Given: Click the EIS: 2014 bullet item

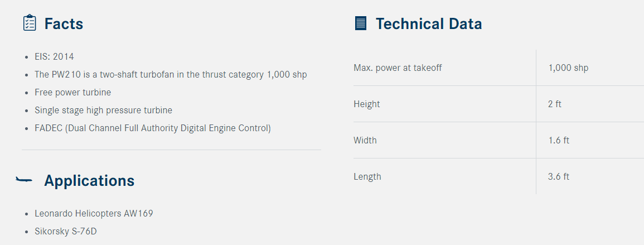Looking at the screenshot, I should pyautogui.click(x=54, y=57).
